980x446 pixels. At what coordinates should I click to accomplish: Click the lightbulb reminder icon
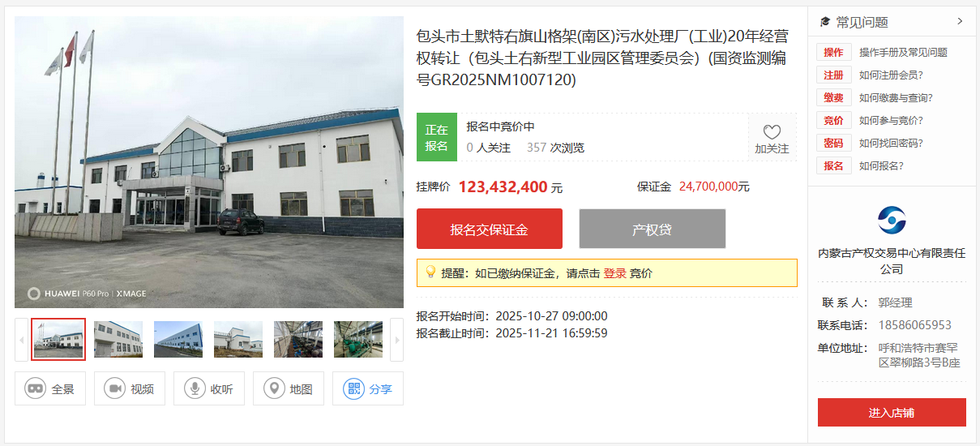click(x=430, y=272)
